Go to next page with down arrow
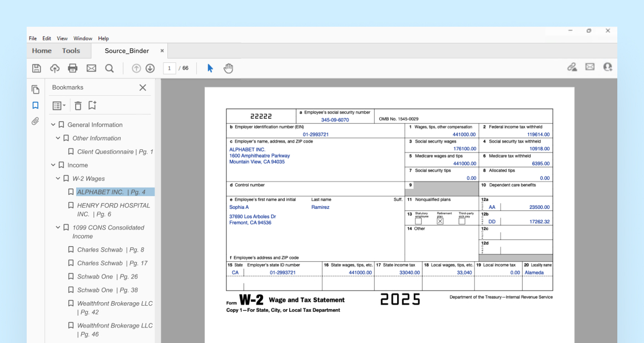The width and height of the screenshot is (644, 343). (150, 68)
